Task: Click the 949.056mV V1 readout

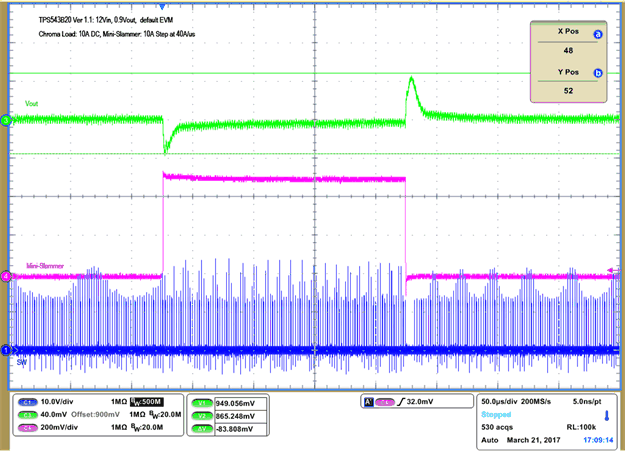Action: point(235,403)
